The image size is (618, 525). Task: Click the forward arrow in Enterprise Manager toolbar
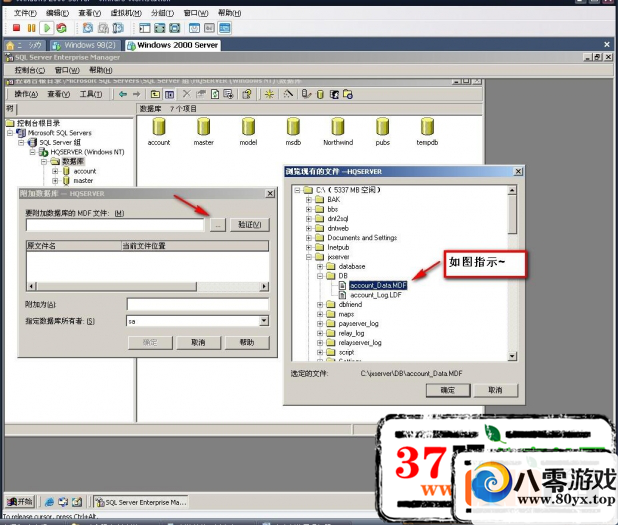136,94
